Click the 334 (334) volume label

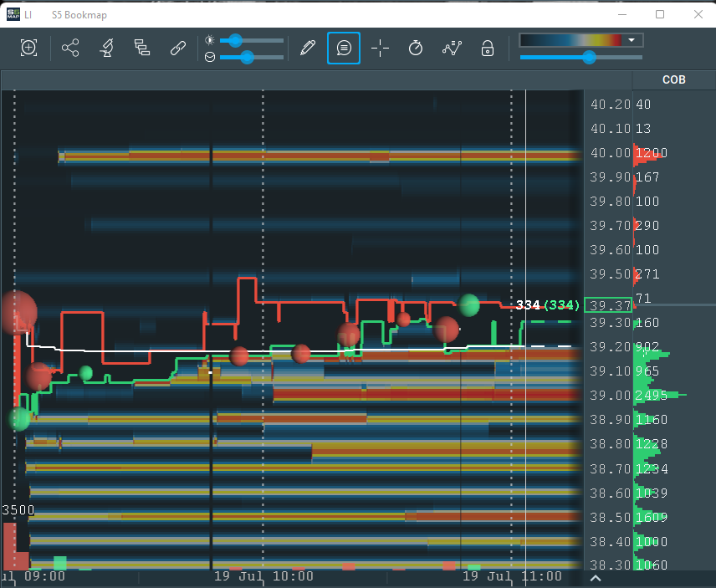[548, 304]
